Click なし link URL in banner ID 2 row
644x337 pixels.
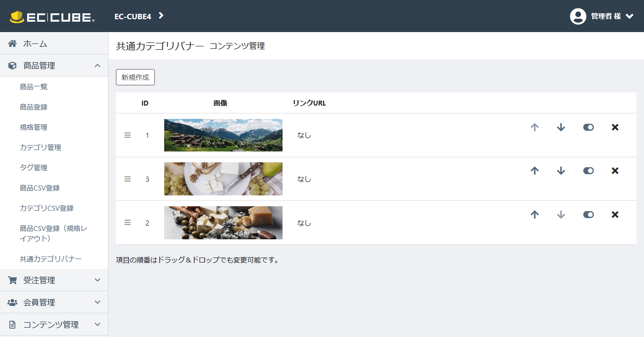point(304,223)
